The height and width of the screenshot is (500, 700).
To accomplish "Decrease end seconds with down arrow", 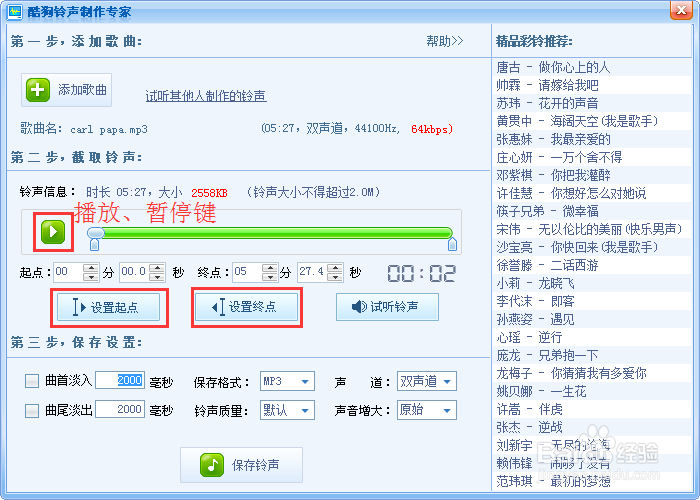I will 335,277.
